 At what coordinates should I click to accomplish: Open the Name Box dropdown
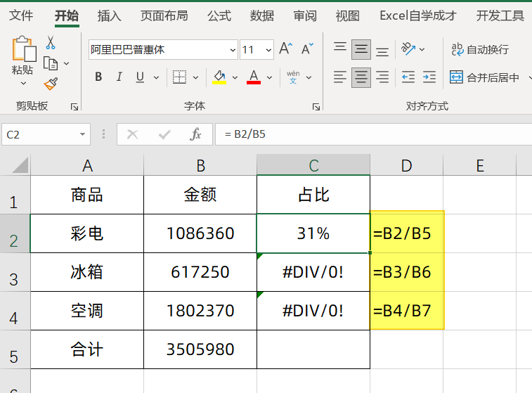[x=82, y=134]
